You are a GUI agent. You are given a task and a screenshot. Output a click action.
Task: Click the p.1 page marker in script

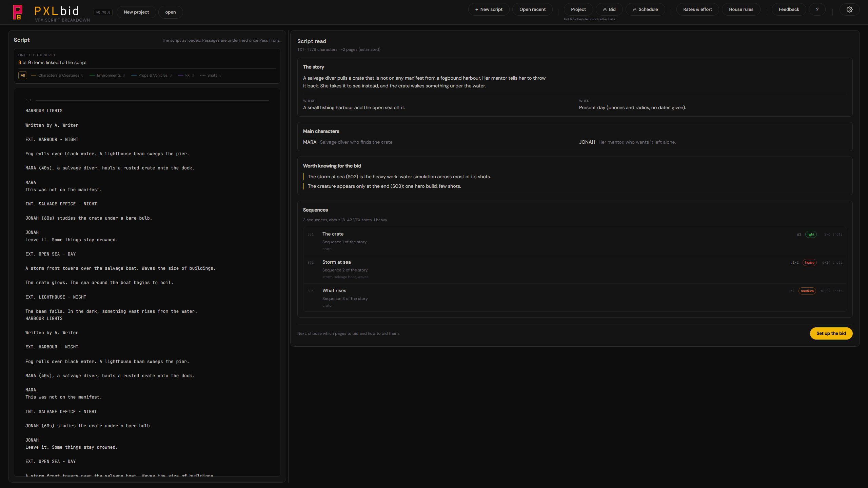pos(28,100)
